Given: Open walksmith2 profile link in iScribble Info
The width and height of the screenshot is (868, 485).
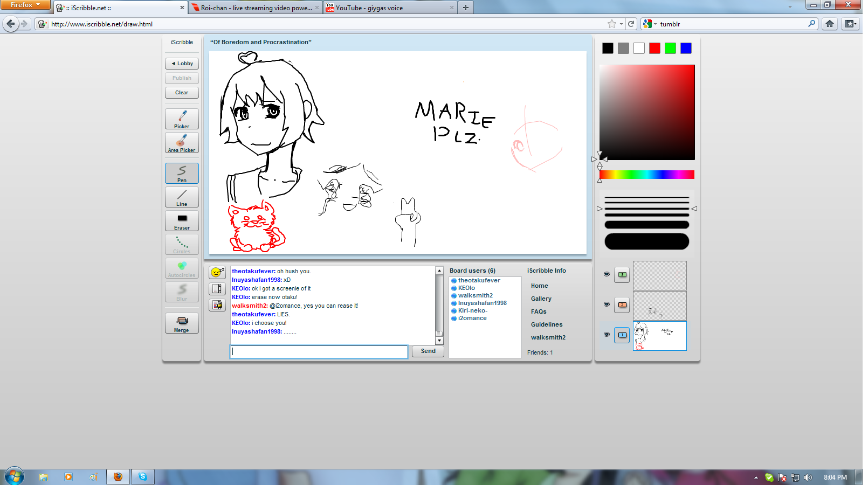Looking at the screenshot, I should tap(548, 338).
